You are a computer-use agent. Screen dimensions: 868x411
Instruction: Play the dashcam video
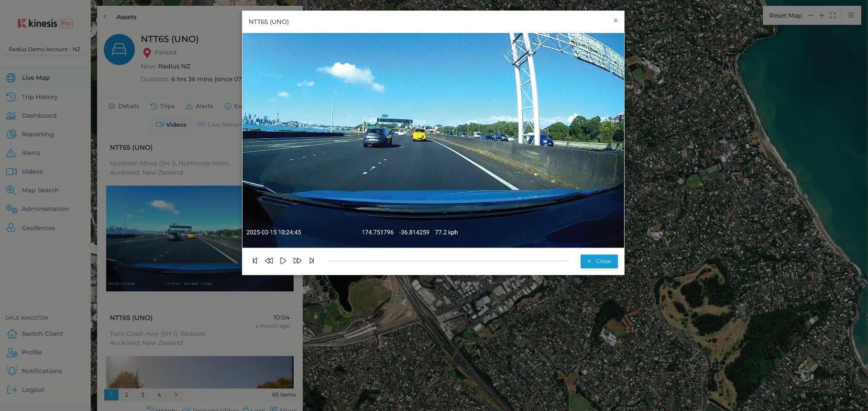point(283,261)
